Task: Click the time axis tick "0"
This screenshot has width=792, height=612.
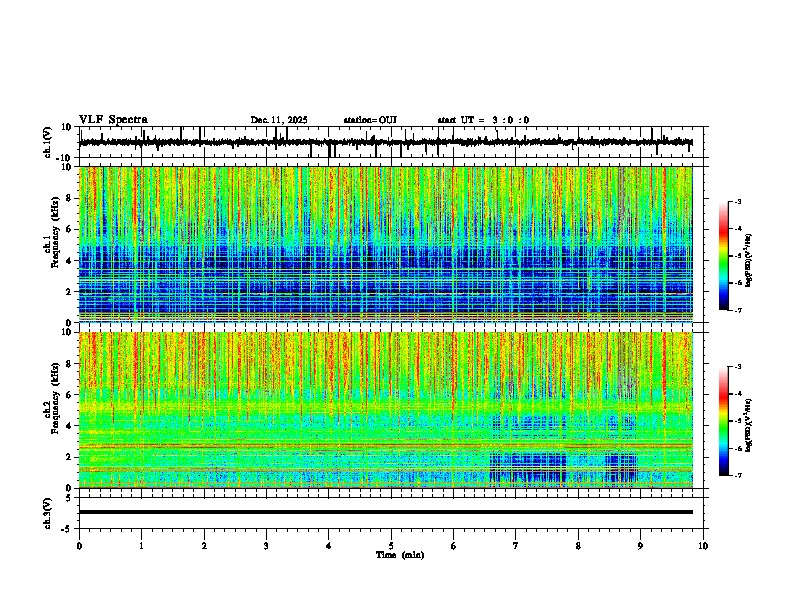Action: 79,546
